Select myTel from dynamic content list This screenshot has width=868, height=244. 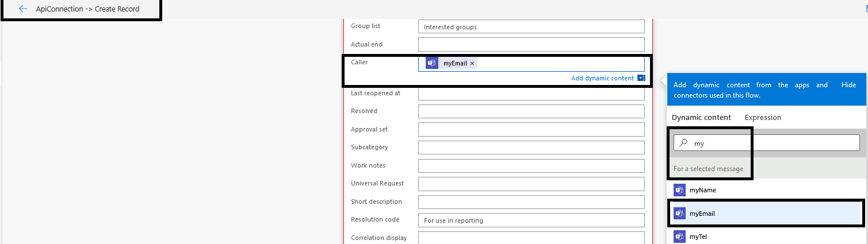pos(699,236)
